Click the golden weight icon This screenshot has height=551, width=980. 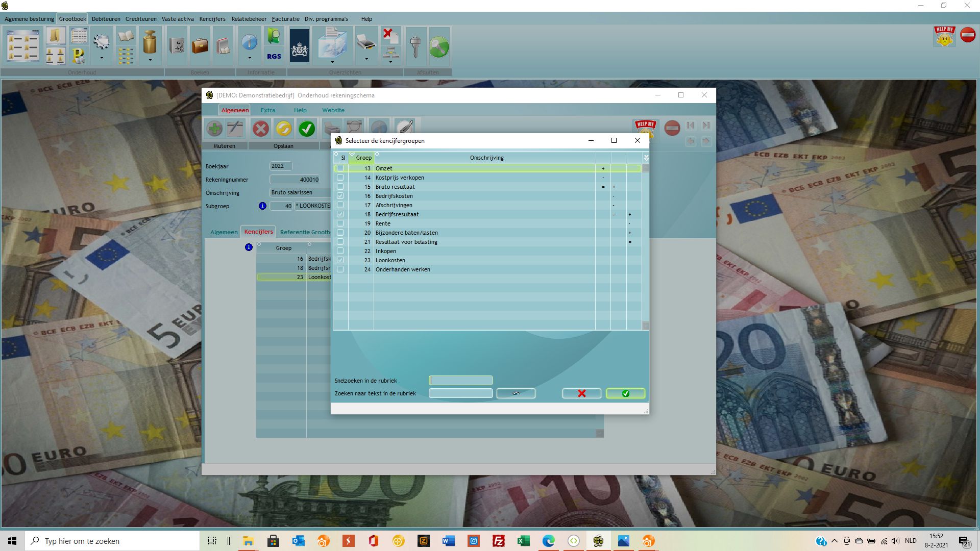(150, 42)
